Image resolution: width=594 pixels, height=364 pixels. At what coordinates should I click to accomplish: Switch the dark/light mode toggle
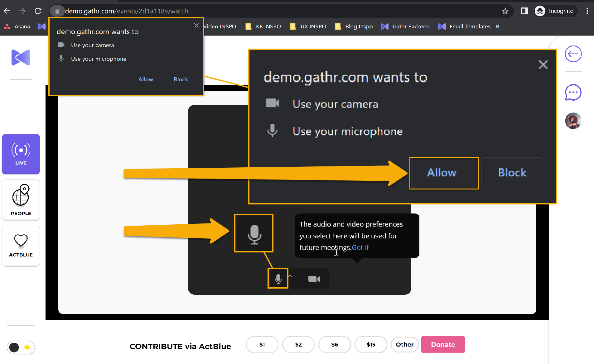pyautogui.click(x=21, y=347)
